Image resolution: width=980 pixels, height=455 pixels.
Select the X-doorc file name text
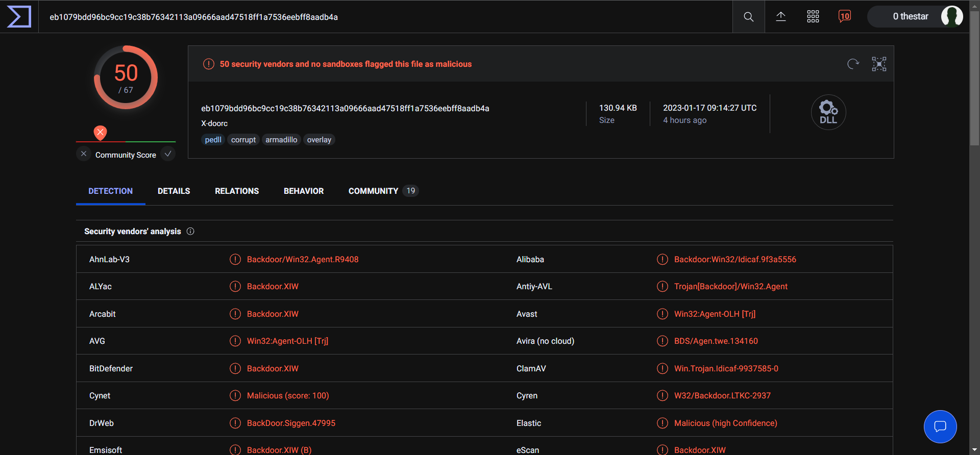pos(214,123)
